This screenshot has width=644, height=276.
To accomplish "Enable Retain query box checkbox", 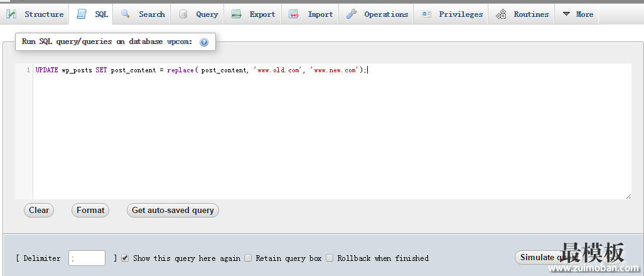I will (248, 258).
